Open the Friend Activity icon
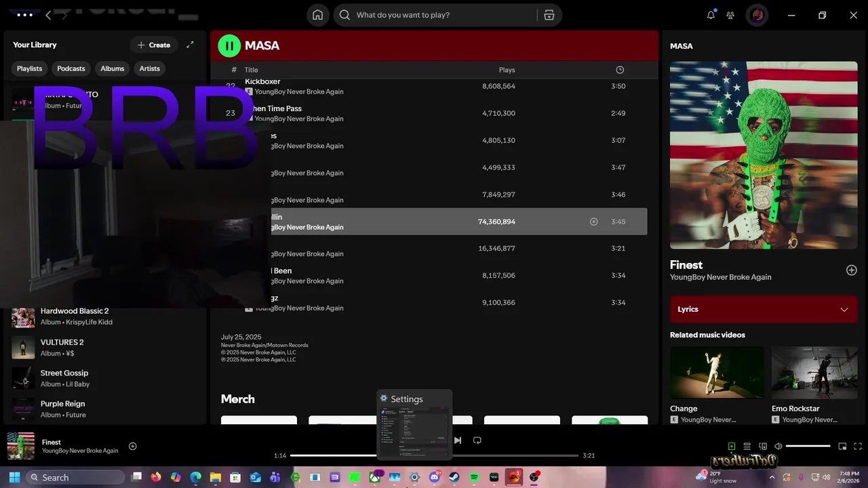The width and height of the screenshot is (868, 488). 730,15
